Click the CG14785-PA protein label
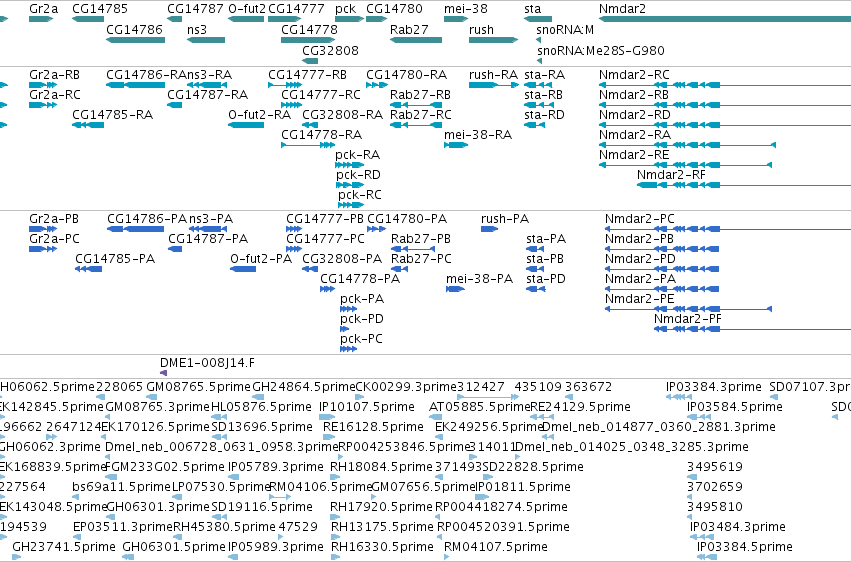 click(x=115, y=259)
